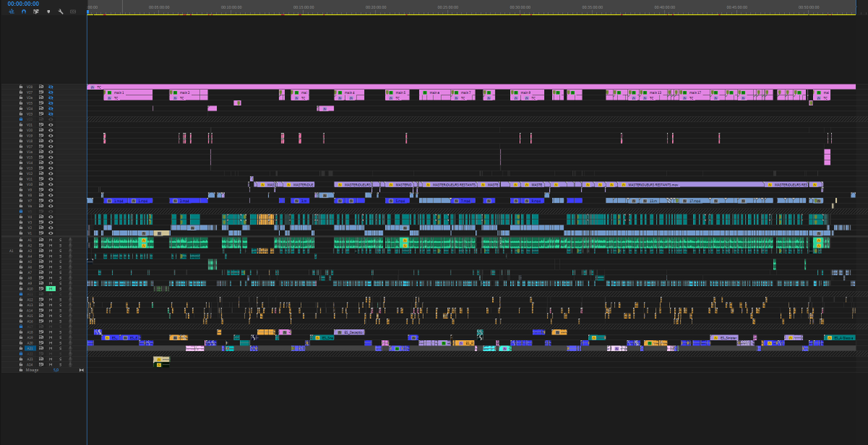
Task: Toggle Snap in Timeline magnet icon
Action: (24, 12)
